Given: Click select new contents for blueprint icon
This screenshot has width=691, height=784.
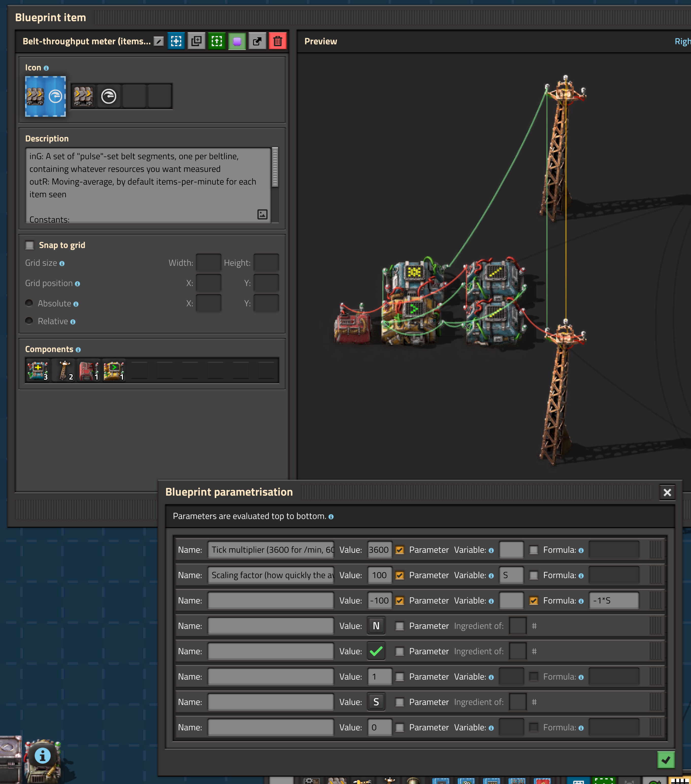Looking at the screenshot, I should pyautogui.click(x=176, y=41).
